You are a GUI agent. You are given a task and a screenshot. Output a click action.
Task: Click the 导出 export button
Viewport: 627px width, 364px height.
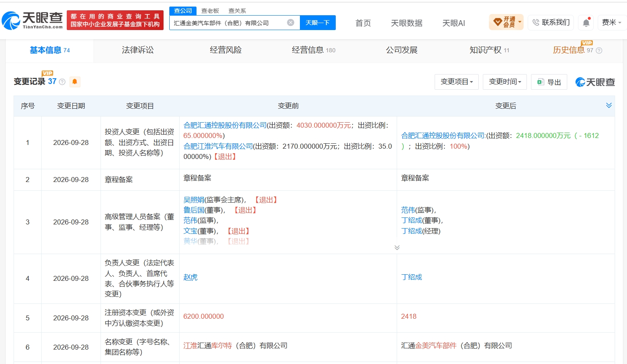tap(549, 82)
